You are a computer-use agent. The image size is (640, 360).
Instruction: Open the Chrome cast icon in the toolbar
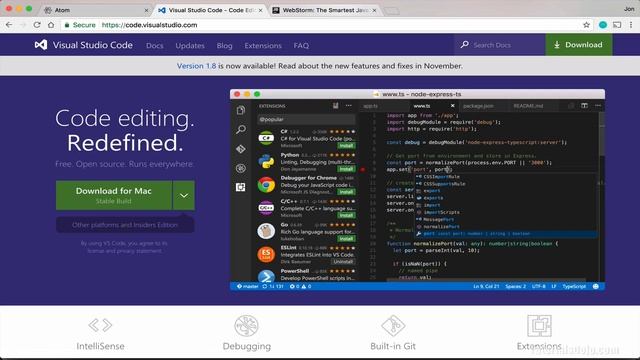pyautogui.click(x=617, y=25)
